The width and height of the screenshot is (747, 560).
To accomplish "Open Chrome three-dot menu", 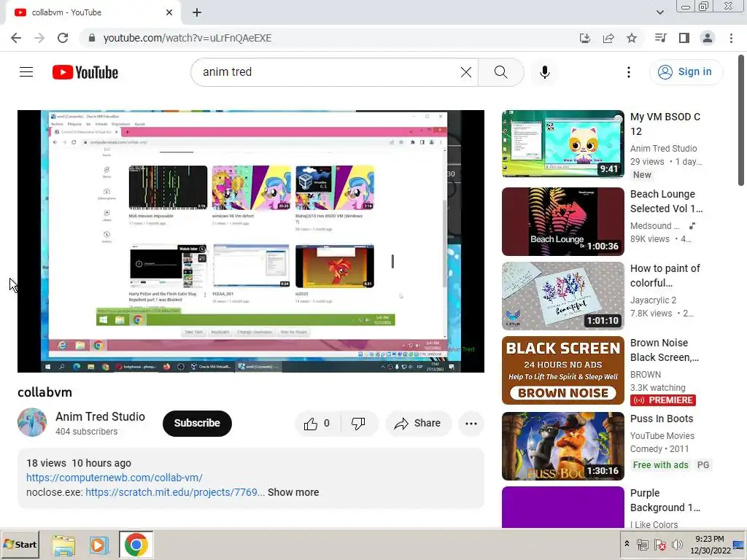I will click(731, 38).
